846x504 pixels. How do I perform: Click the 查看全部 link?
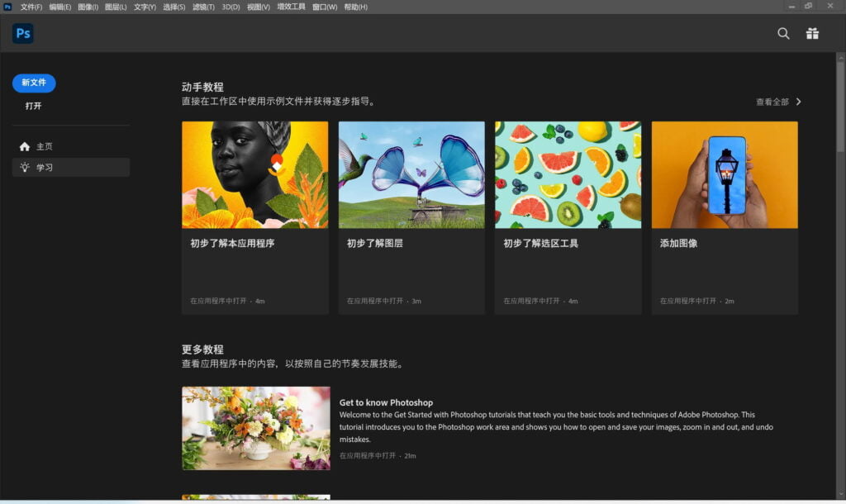pos(772,102)
